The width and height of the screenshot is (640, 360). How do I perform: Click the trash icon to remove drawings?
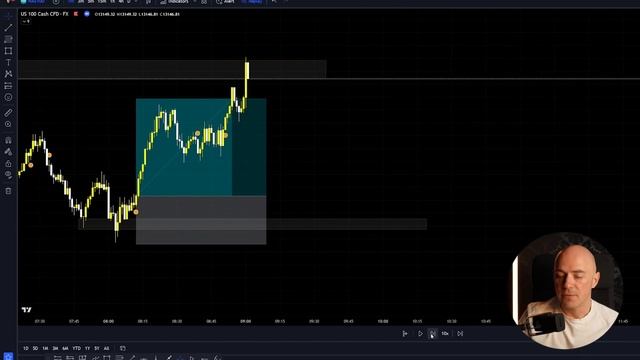tap(8, 191)
